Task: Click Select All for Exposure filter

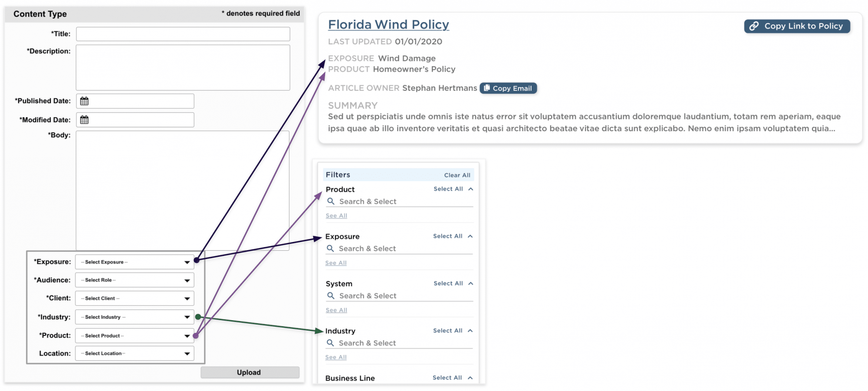Action: pos(447,236)
